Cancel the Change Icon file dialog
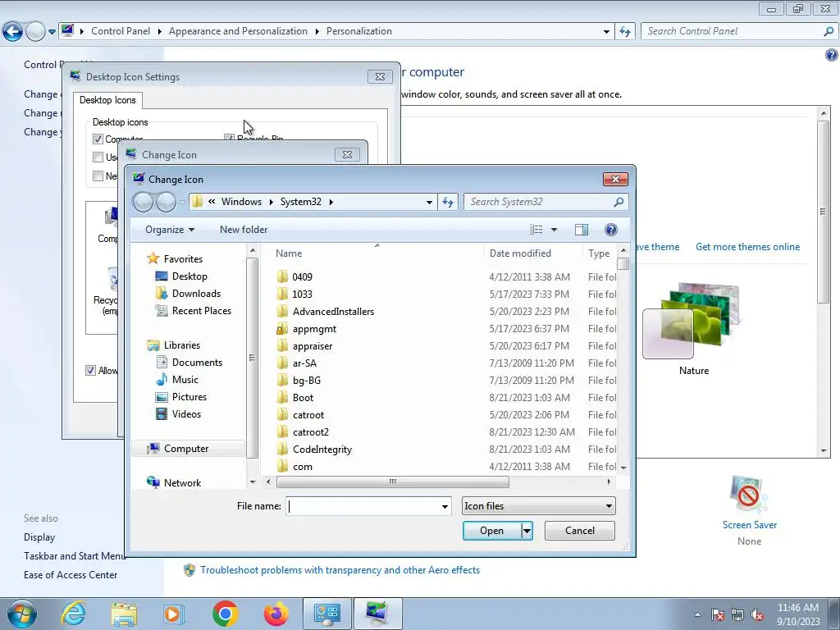This screenshot has width=840, height=630. pos(580,531)
